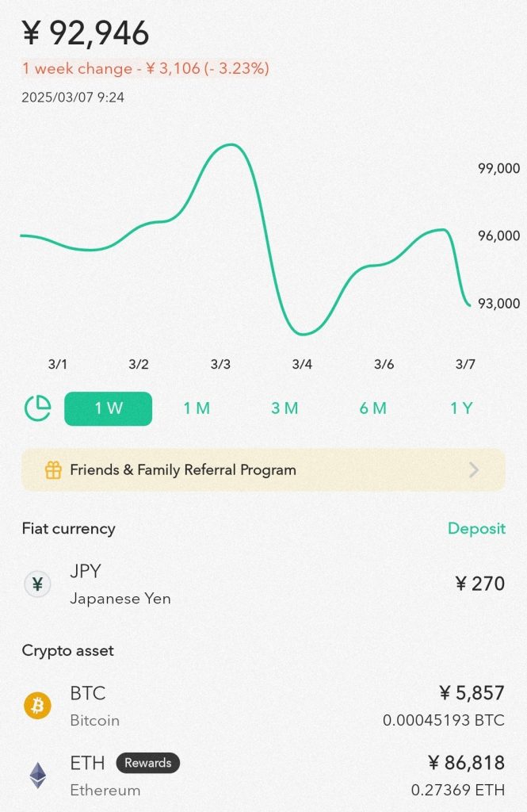Image resolution: width=527 pixels, height=812 pixels.
Task: Tap the total balance ¥ 92,946
Action: (86, 33)
